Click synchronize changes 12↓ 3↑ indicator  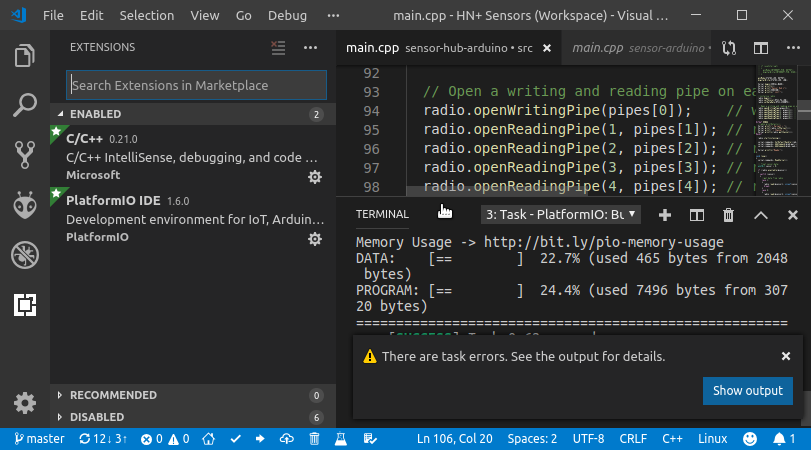pyautogui.click(x=103, y=439)
